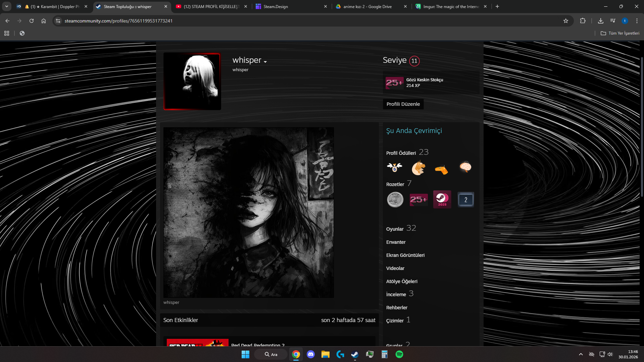Open the 25+ badge in Rozetler row
Screen dimensions: 644x362
(418, 199)
